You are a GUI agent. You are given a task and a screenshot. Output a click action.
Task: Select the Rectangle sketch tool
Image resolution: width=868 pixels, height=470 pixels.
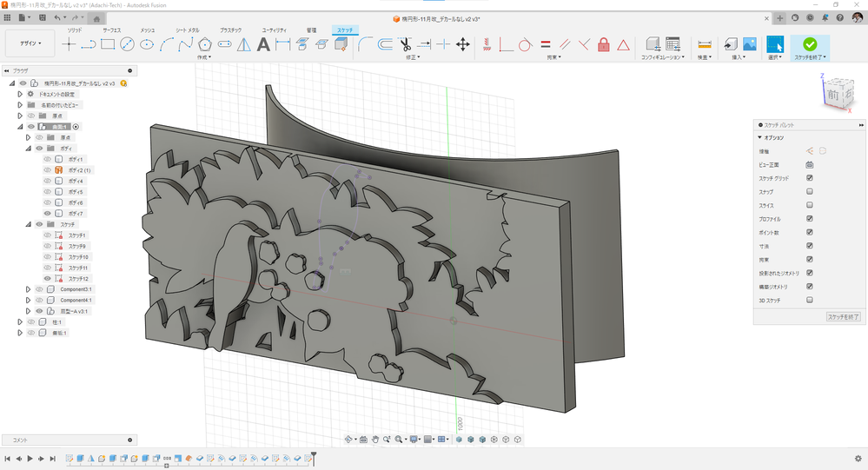pos(108,45)
